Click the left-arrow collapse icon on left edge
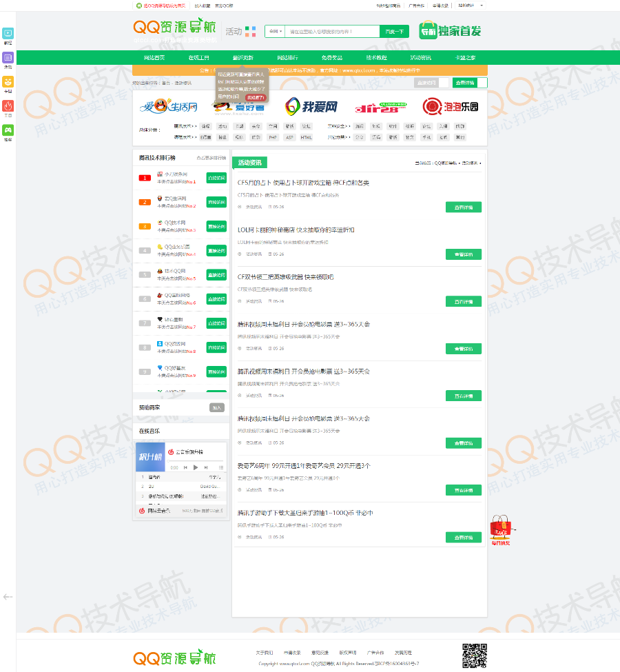Image resolution: width=620 pixels, height=672 pixels. (x=8, y=597)
